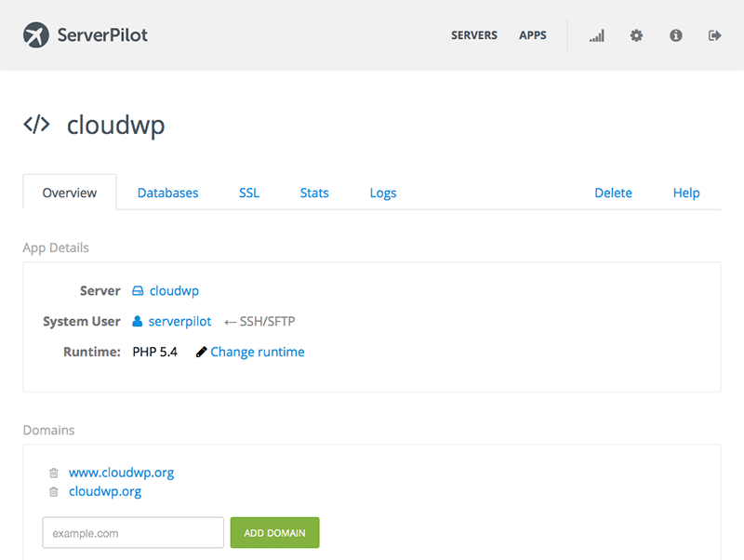Select the Overview tab

pyautogui.click(x=70, y=193)
